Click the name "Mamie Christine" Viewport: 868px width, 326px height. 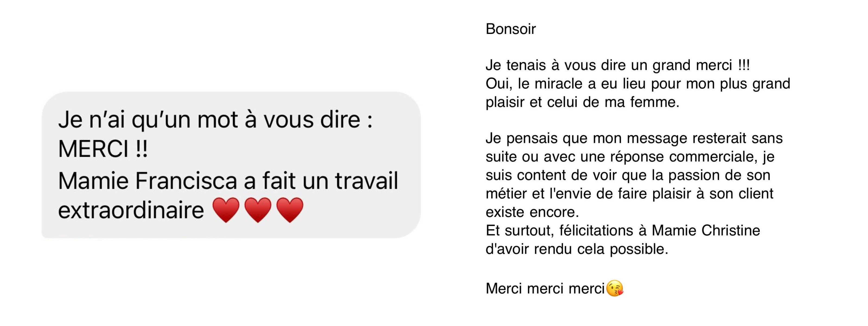tap(706, 230)
